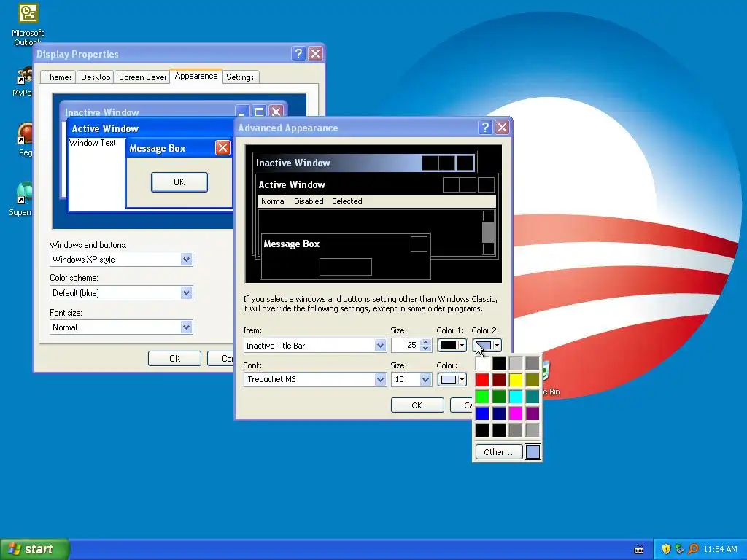Click the item Size field showing 25
747x560 pixels.
[406, 345]
